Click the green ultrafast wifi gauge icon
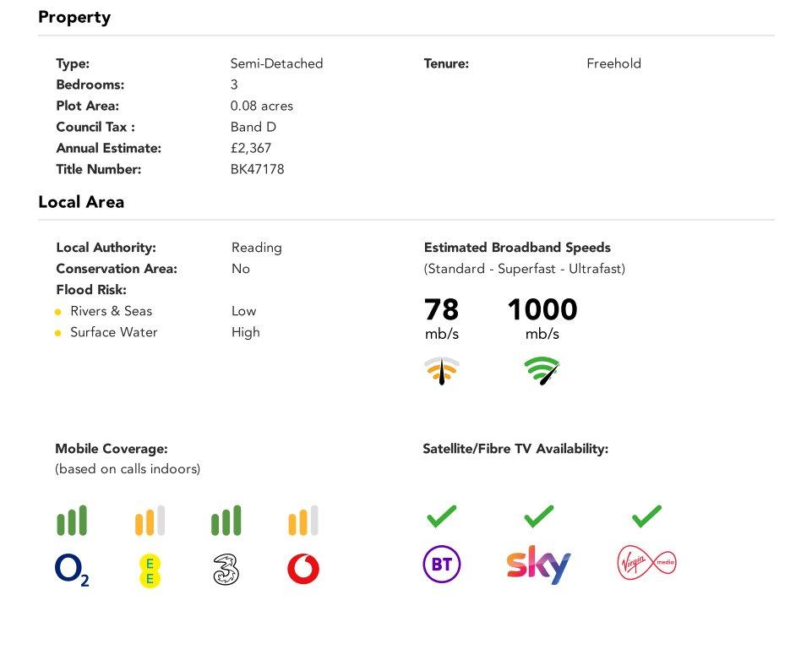The image size is (812, 666). point(542,371)
